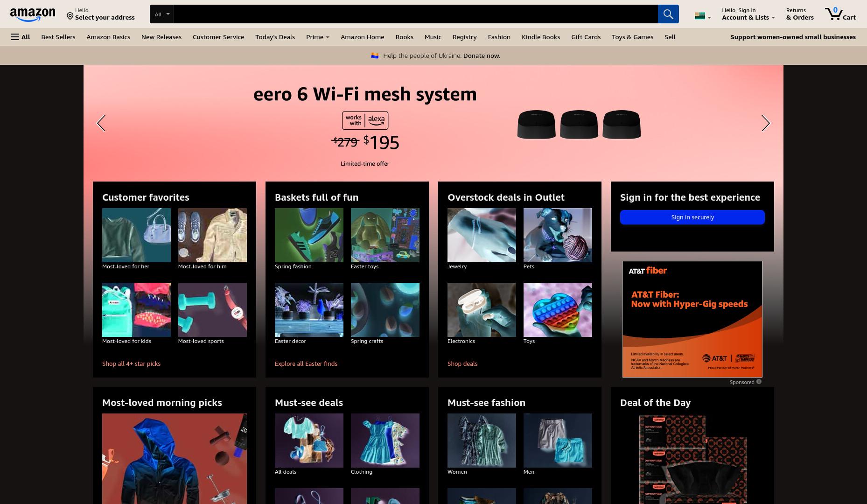Viewport: 867px width, 504px height.
Task: Open Men fashion thumbnail
Action: [x=558, y=441]
